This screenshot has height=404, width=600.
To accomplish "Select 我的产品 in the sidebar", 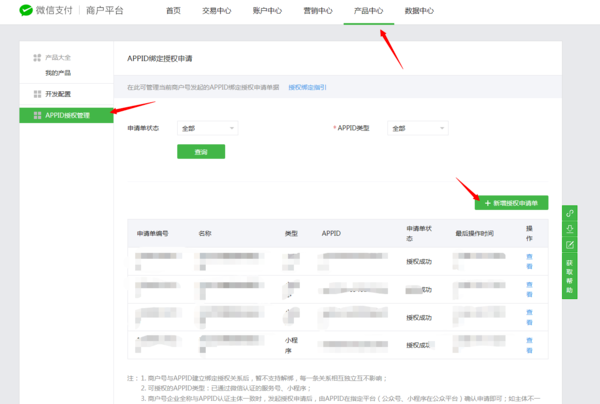I will coord(58,73).
